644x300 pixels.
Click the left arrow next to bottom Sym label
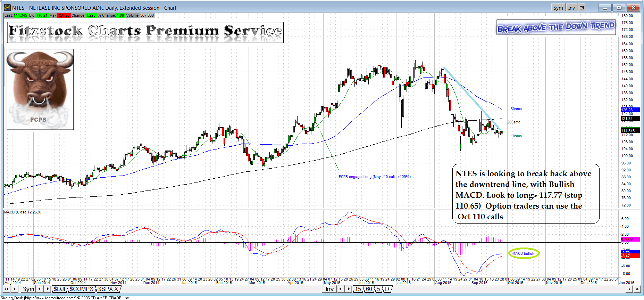coord(40,289)
